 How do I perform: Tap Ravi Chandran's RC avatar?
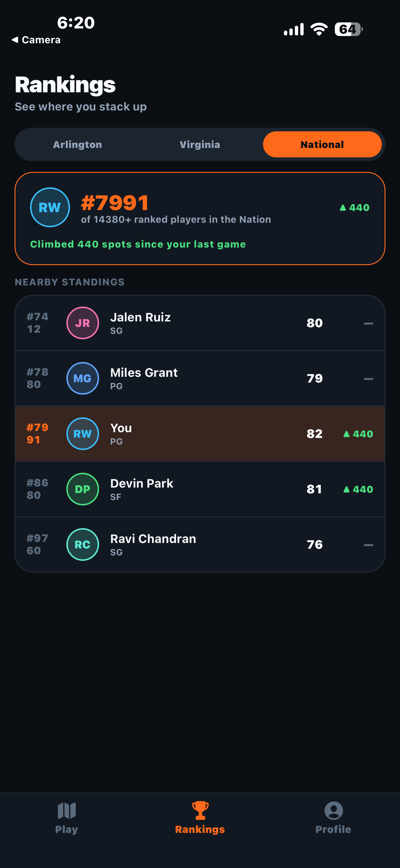point(83,544)
